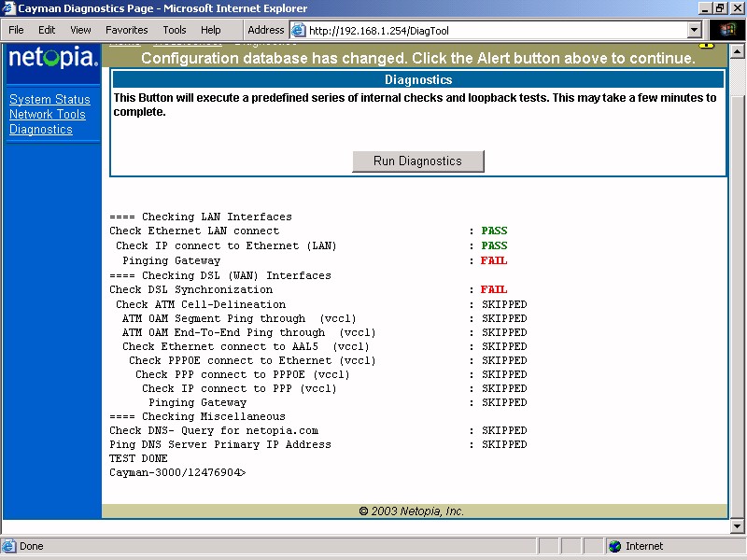Click the '==== Checking Miscellaneous' line

(x=197, y=416)
